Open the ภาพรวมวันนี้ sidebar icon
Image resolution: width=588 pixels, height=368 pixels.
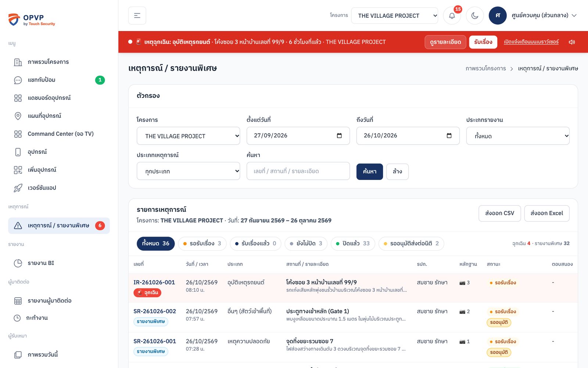18,355
